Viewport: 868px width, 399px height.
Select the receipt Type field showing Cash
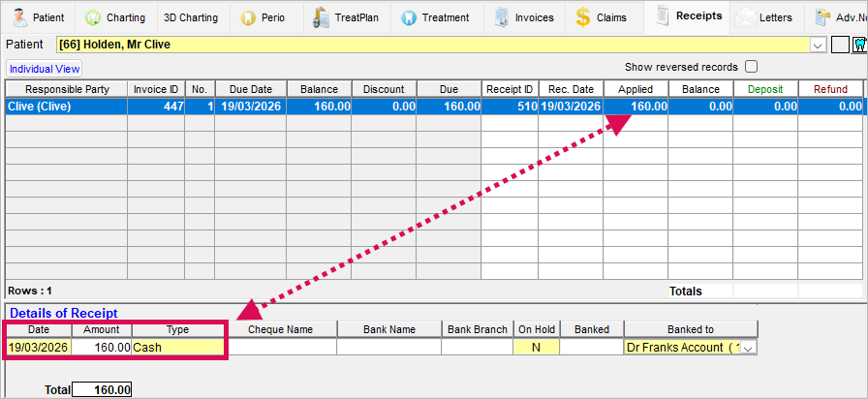178,347
